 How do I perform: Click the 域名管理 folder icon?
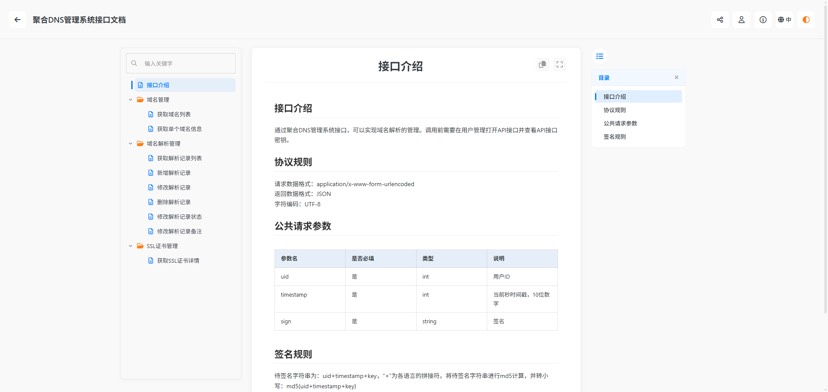tap(140, 99)
